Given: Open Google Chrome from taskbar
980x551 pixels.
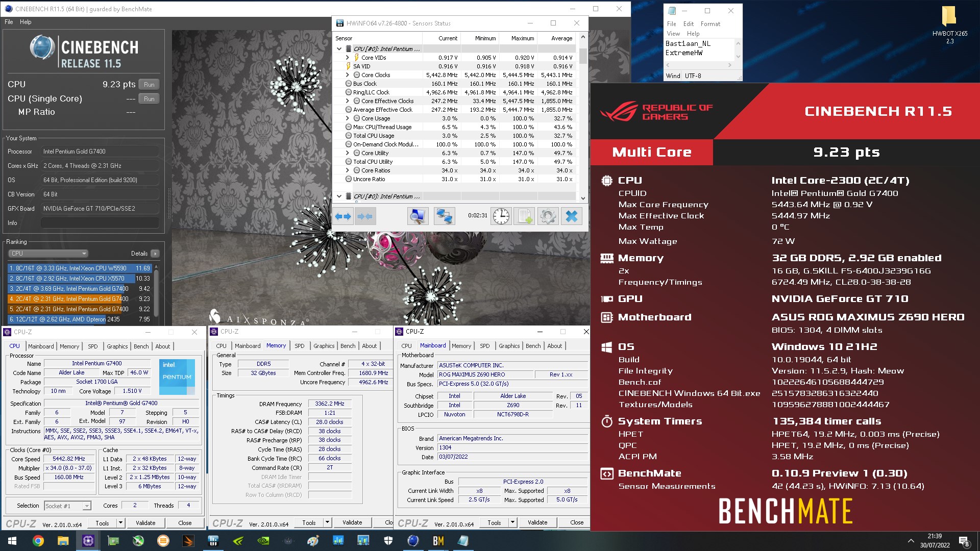Looking at the screenshot, I should click(x=38, y=541).
